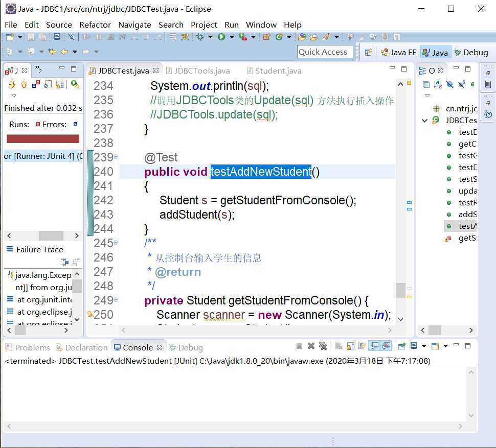Click the red JUnit progress bar
This screenshot has width=496, height=448.
point(43,139)
